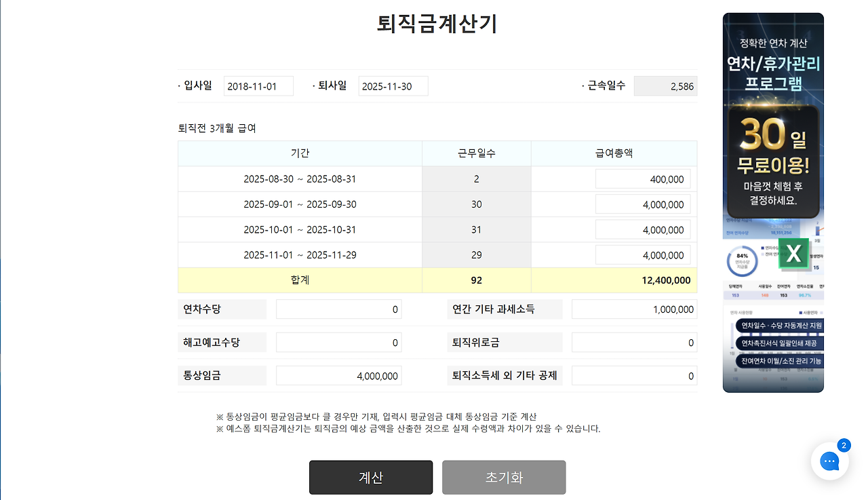Image resolution: width=868 pixels, height=500 pixels.
Task: Click the 연간 기타 과세소득 input field
Action: click(634, 309)
